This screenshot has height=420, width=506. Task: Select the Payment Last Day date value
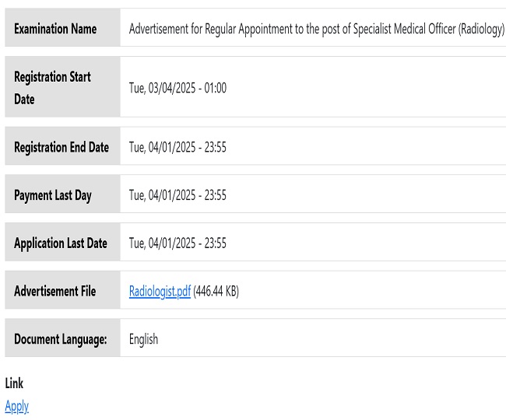coord(177,195)
